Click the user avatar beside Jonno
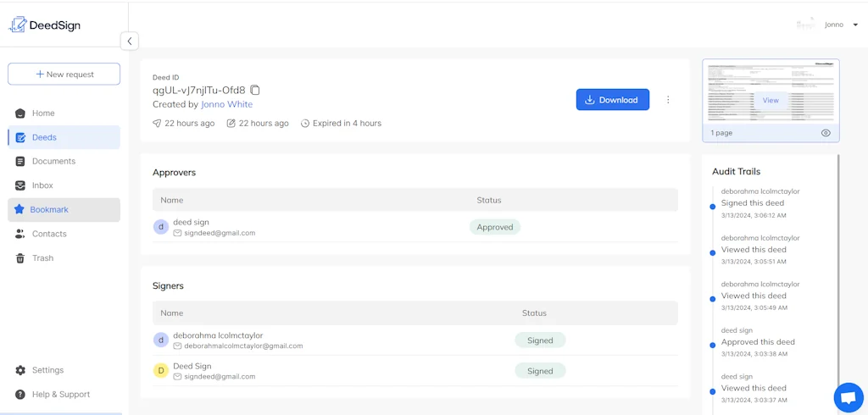 click(807, 25)
